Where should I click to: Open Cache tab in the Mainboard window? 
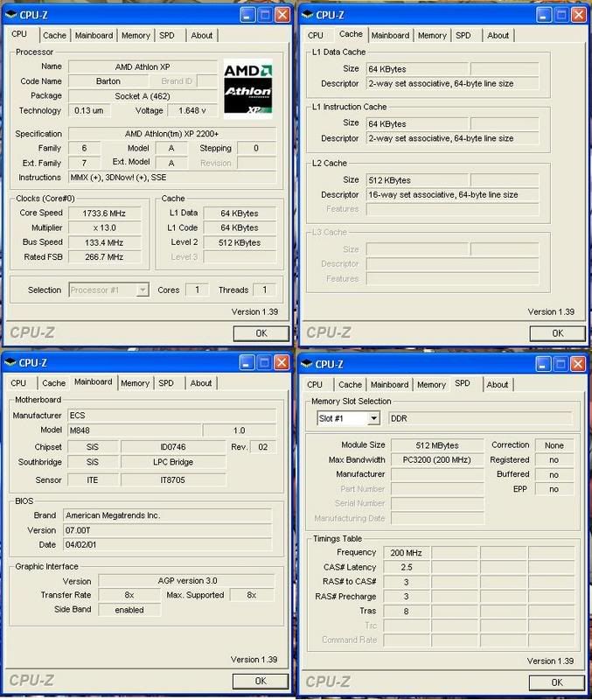tap(53, 383)
